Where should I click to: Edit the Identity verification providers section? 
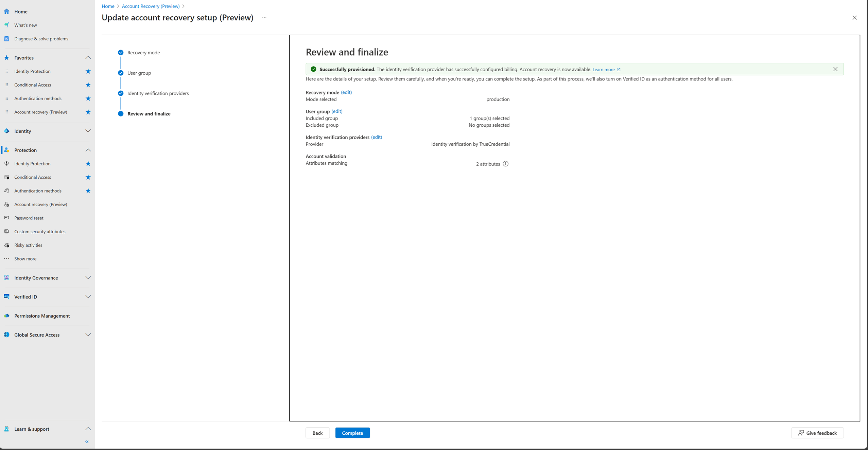click(376, 137)
